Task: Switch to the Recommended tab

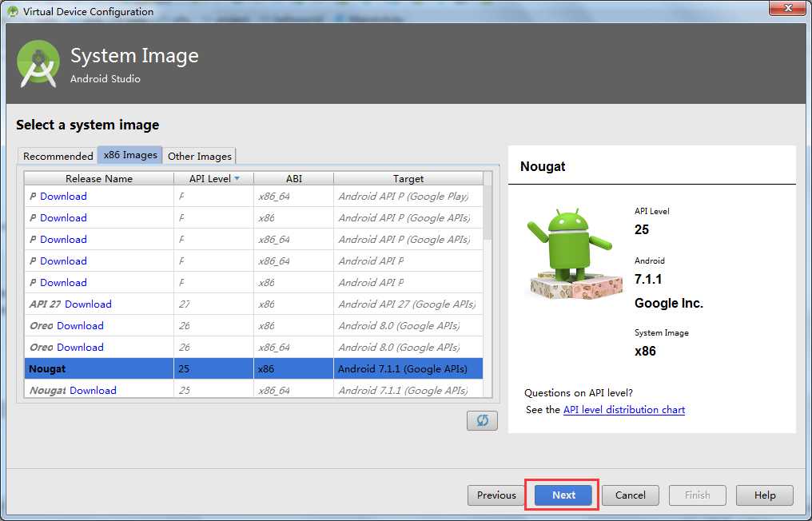Action: [58, 156]
